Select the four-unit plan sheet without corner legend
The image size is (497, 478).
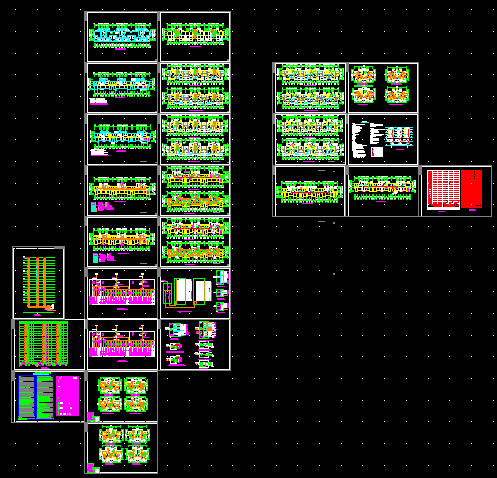(383, 88)
